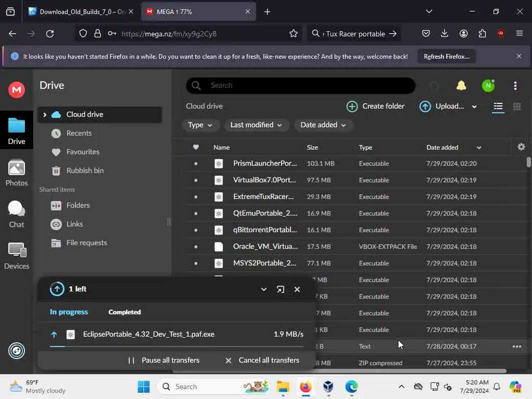
Task: Click Refresh Firefox button
Action: click(x=446, y=57)
